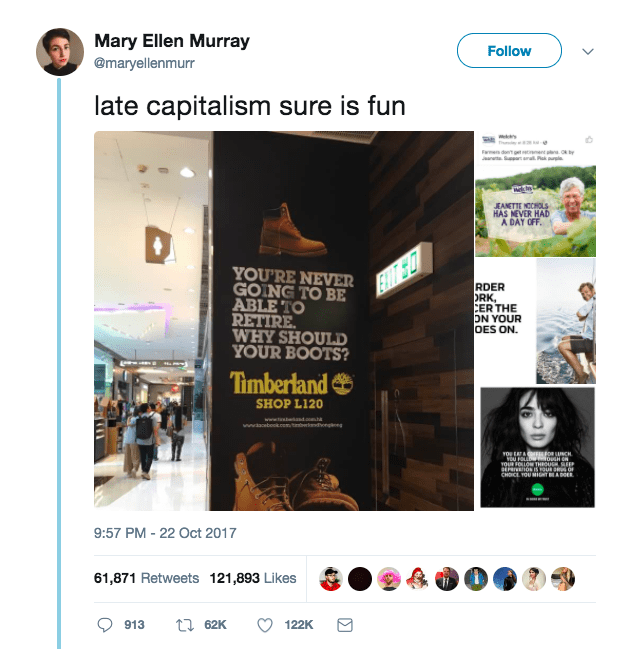
Task: Click the reply speech bubble icon
Action: (x=105, y=625)
